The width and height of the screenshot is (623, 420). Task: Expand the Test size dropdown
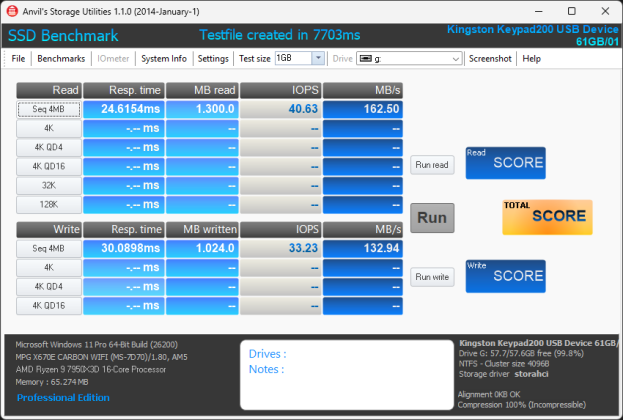click(319, 59)
